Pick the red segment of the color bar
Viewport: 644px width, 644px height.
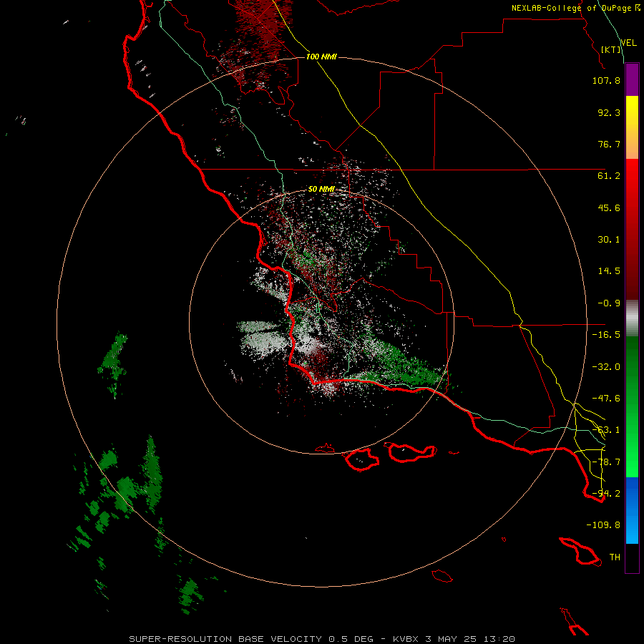(632, 229)
